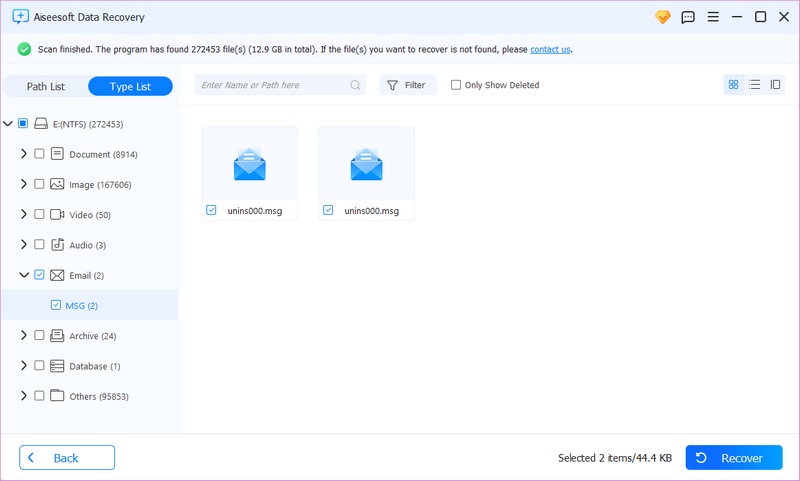The height and width of the screenshot is (481, 800).
Task: Click the premium diamond icon in title bar
Action: (662, 17)
